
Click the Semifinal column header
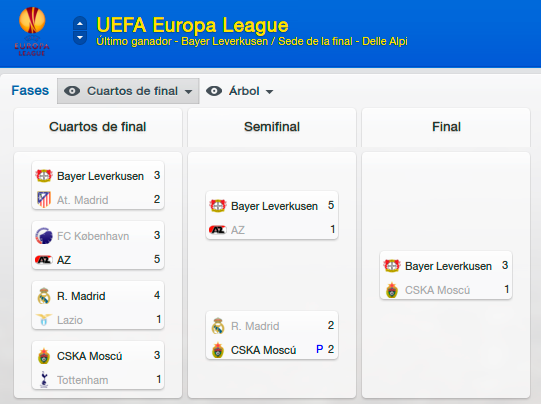(272, 127)
